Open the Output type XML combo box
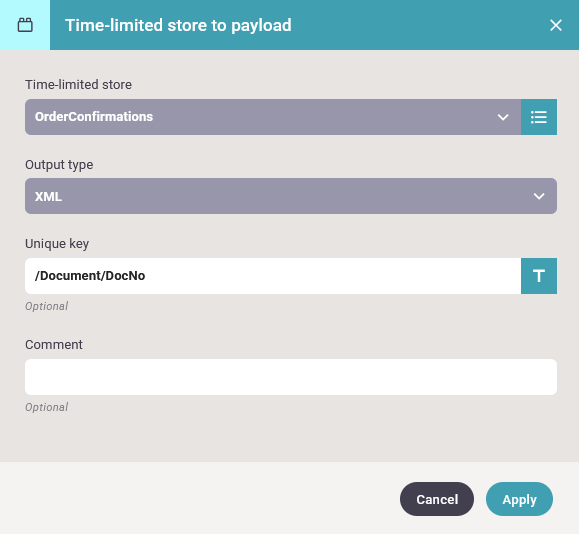 click(x=291, y=196)
